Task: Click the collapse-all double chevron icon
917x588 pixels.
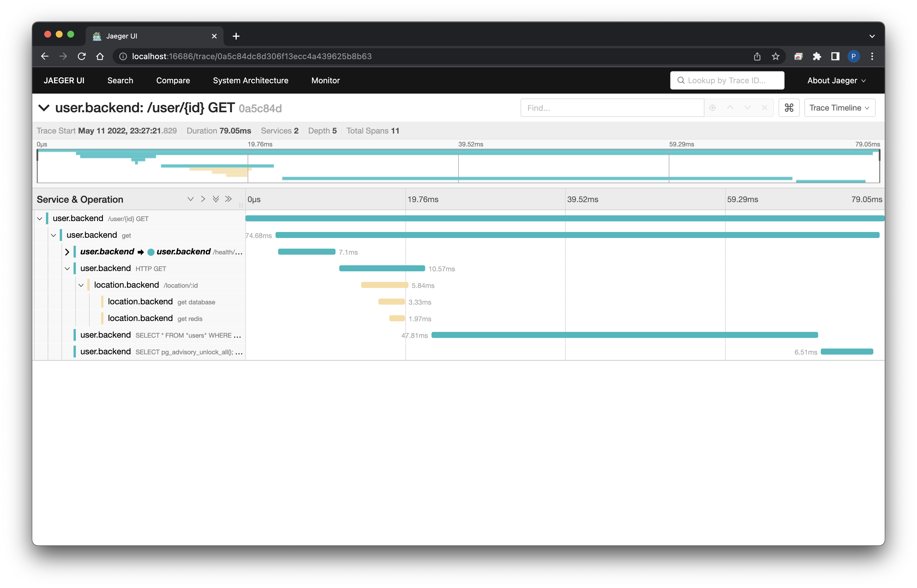Action: (x=228, y=199)
